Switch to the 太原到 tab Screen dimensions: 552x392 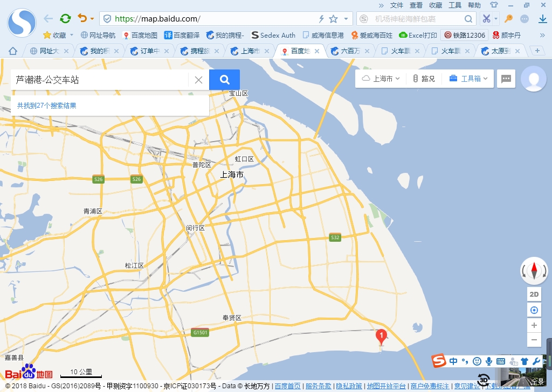pos(500,51)
